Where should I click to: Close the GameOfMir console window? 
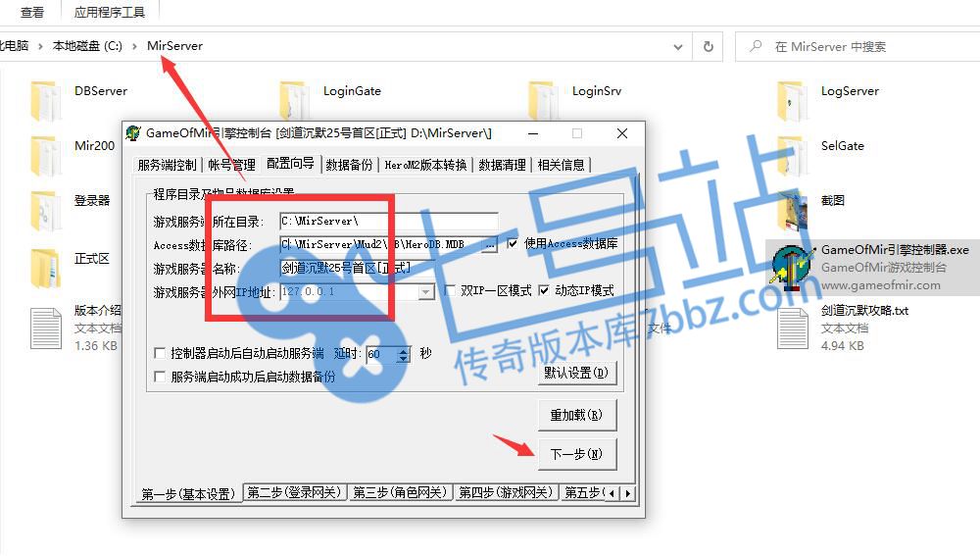point(622,133)
